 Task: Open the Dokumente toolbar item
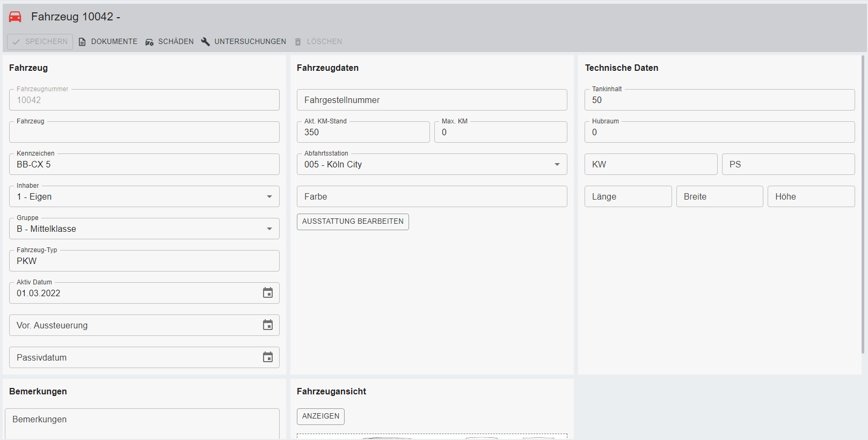pyautogui.click(x=114, y=42)
